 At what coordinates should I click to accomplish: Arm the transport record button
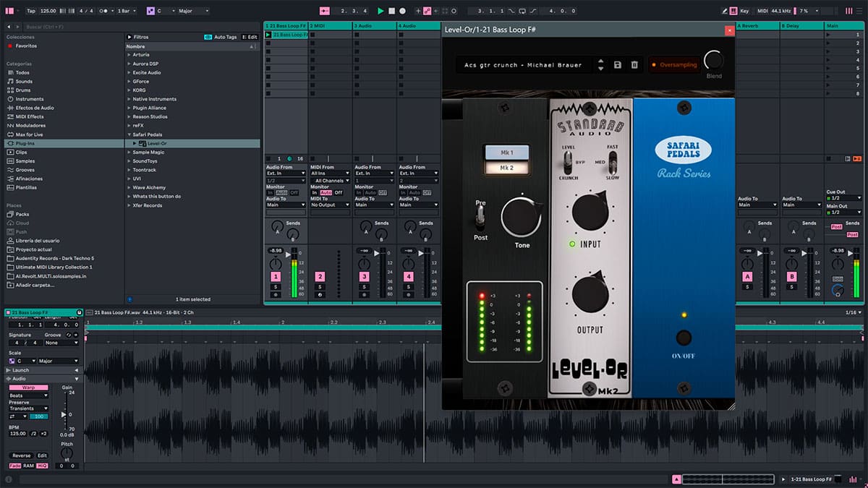pyautogui.click(x=402, y=11)
